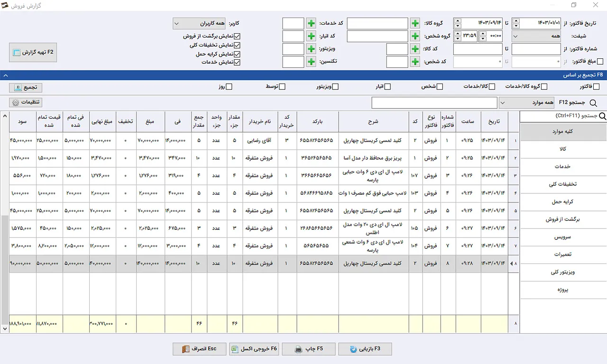
Task: Click the F5 چاپ print button
Action: pyautogui.click(x=309, y=349)
